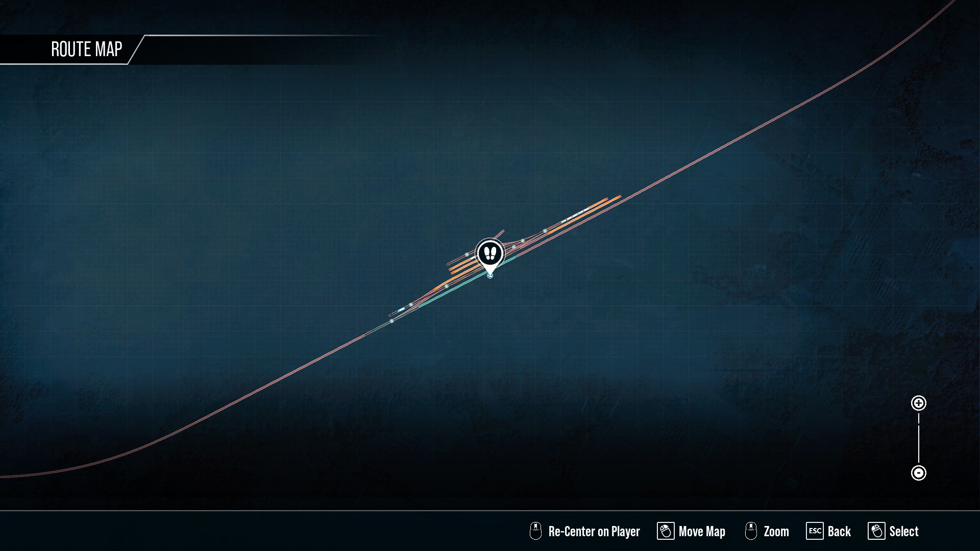Click the mouse icon for Re-Center on Player
Image resolution: width=980 pixels, height=551 pixels.
click(x=535, y=531)
